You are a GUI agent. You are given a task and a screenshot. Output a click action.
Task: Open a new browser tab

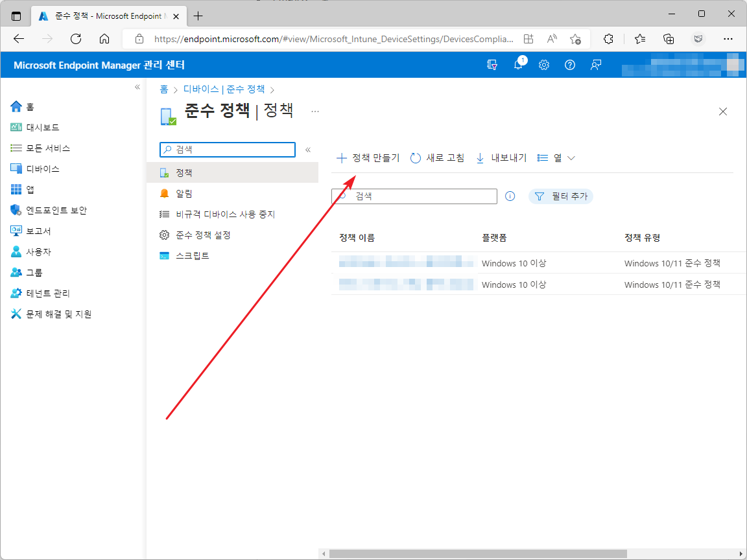(x=198, y=16)
